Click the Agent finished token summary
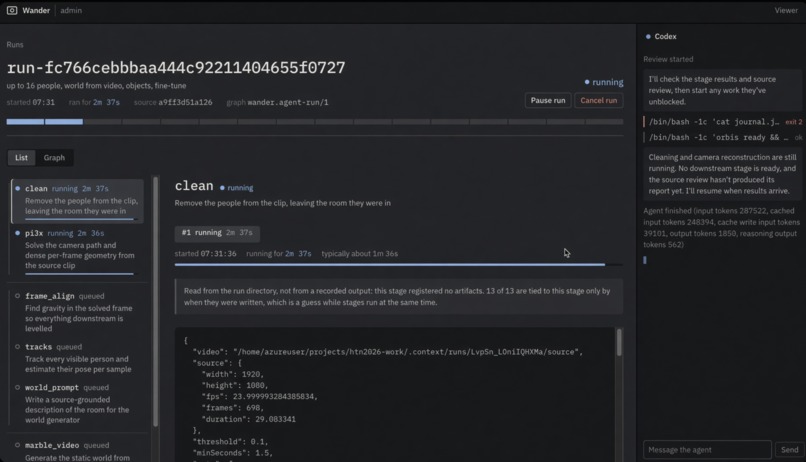806x462 pixels. point(722,228)
